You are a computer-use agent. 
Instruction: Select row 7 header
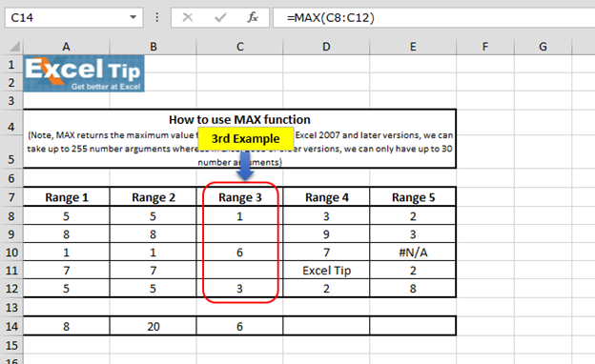pyautogui.click(x=11, y=197)
